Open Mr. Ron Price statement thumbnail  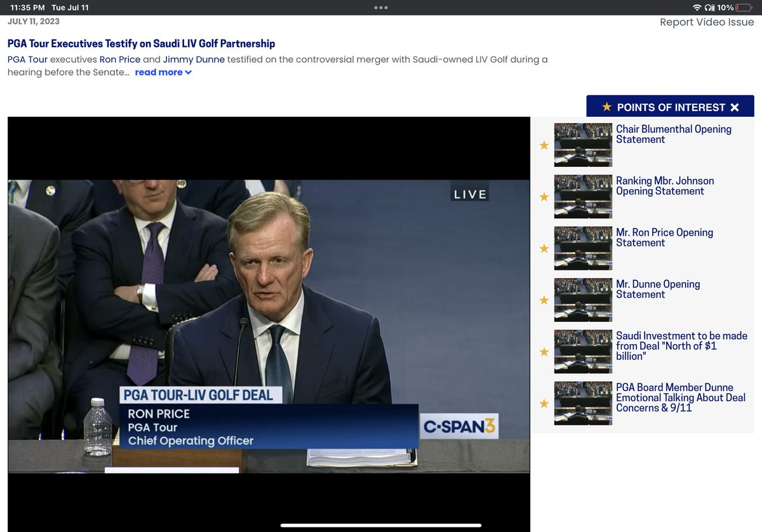click(x=583, y=248)
